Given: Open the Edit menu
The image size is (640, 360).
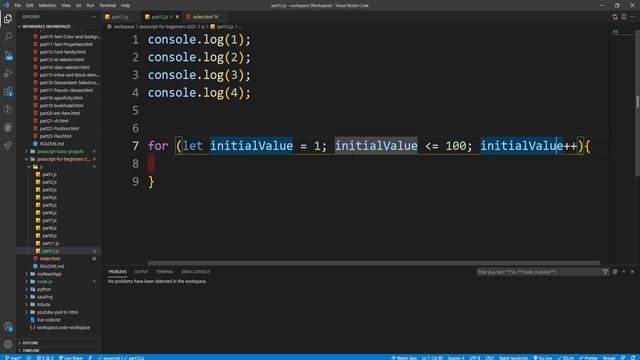Looking at the screenshot, I should click(x=30, y=5).
